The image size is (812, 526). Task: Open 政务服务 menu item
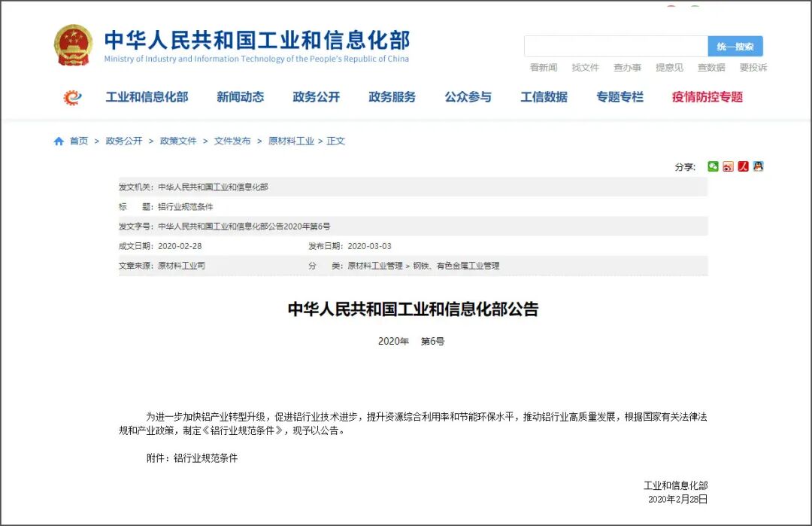pos(392,97)
